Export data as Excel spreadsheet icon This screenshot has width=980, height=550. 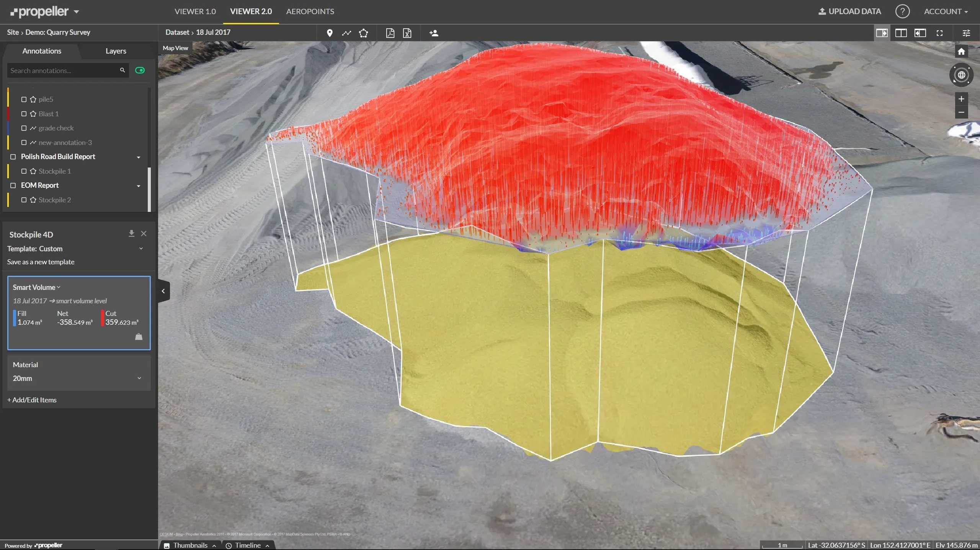tap(407, 33)
